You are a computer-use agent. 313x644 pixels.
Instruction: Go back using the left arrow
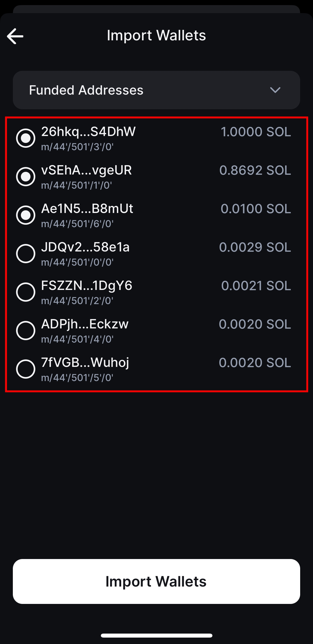click(x=15, y=36)
